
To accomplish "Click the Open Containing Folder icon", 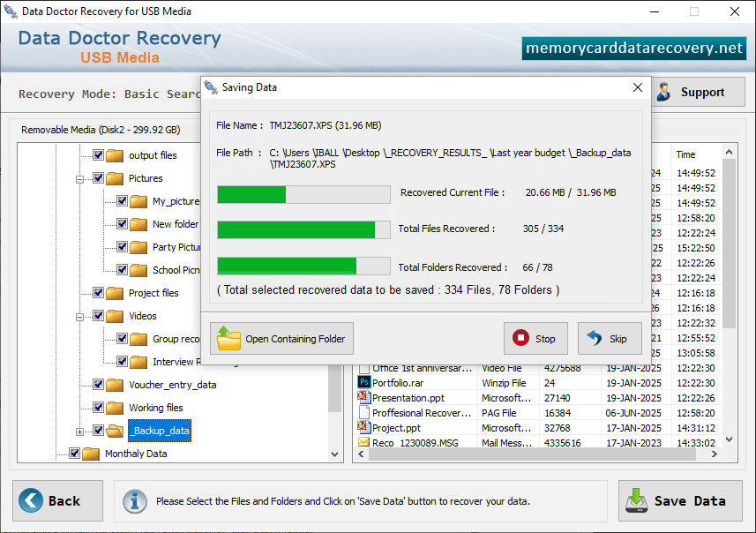I will [228, 338].
